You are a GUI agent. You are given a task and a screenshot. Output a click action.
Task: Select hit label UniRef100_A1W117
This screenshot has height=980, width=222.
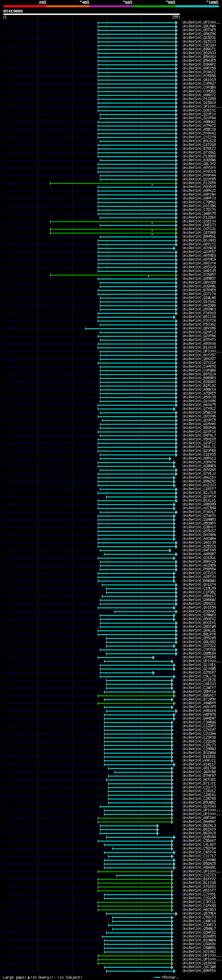[x=199, y=764]
